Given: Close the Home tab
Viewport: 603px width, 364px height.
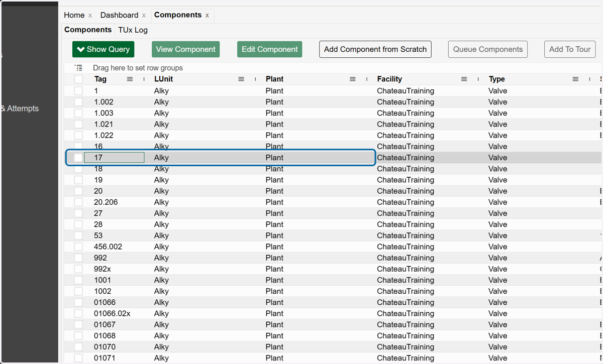Looking at the screenshot, I should [x=90, y=16].
